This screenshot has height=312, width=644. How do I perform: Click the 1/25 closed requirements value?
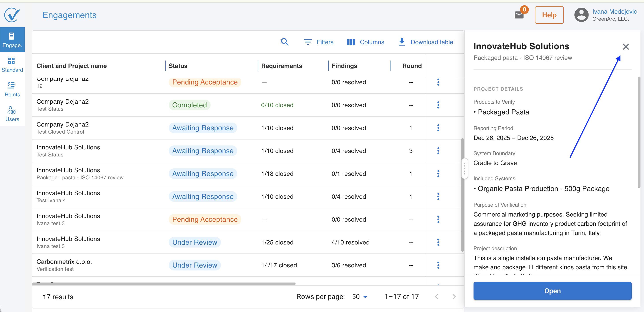[277, 242]
